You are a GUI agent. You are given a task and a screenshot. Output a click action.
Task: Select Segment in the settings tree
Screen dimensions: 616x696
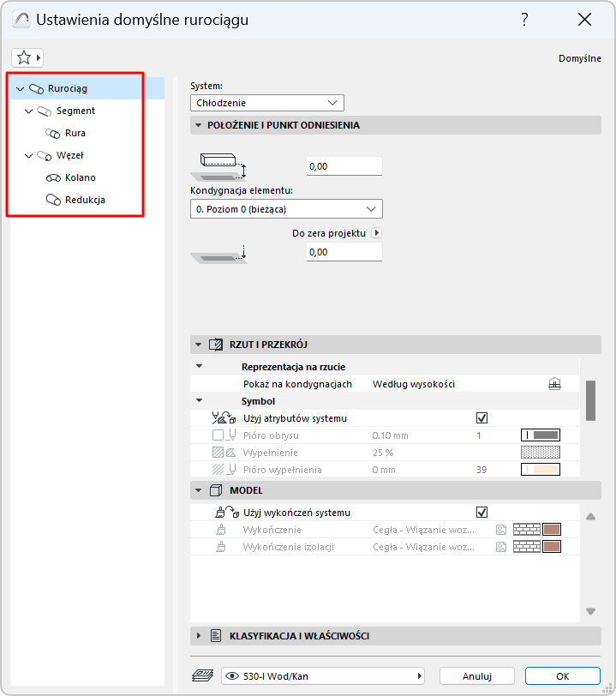[75, 111]
